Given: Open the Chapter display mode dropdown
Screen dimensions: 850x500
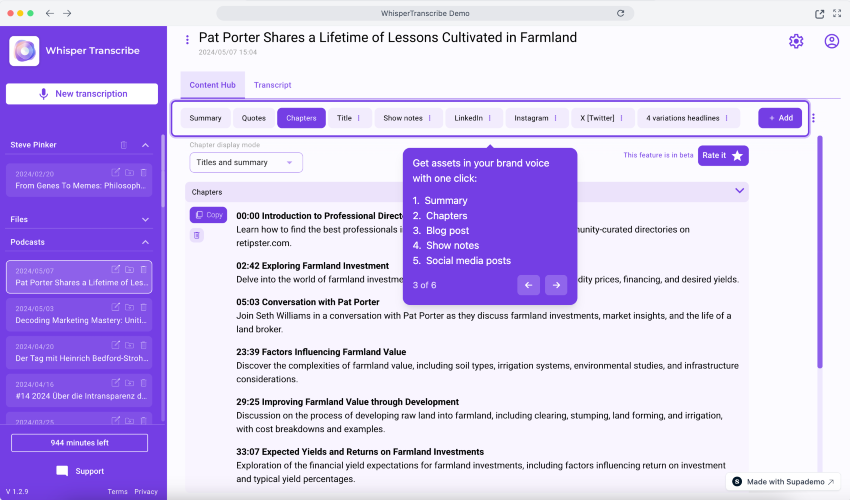Looking at the screenshot, I should pyautogui.click(x=246, y=162).
